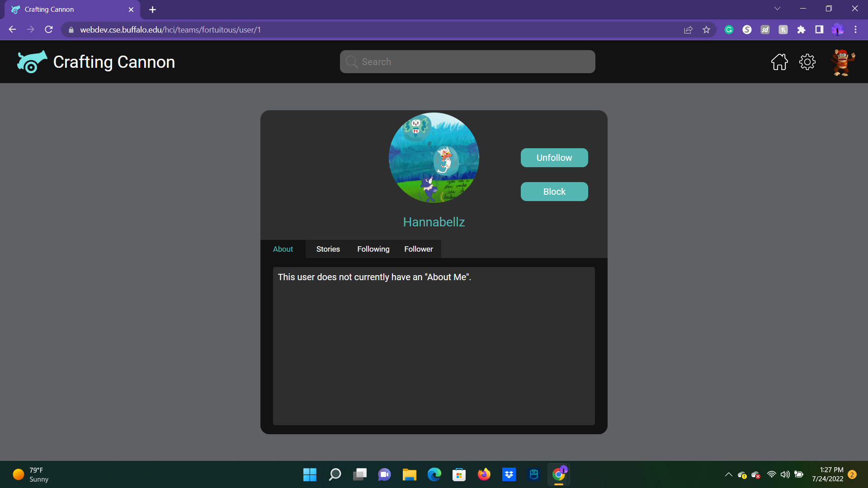Show hidden system tray icons
The image size is (868, 488).
728,474
